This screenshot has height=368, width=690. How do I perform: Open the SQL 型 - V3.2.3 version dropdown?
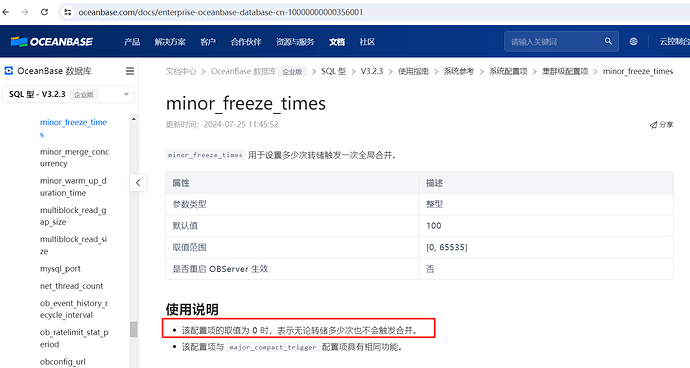68,94
